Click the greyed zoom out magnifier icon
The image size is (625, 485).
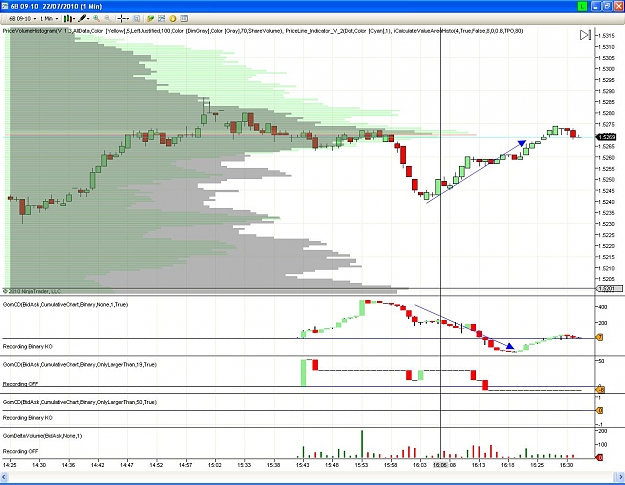tap(107, 19)
